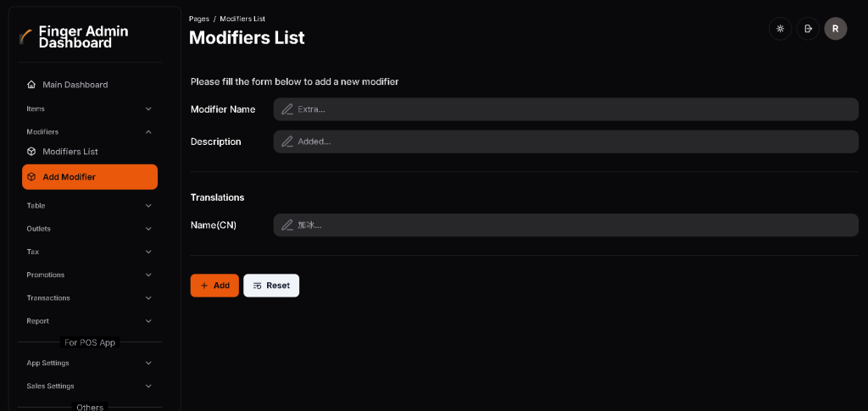Click the pencil icon in Modifier Name field
The image size is (868, 411).
point(287,109)
